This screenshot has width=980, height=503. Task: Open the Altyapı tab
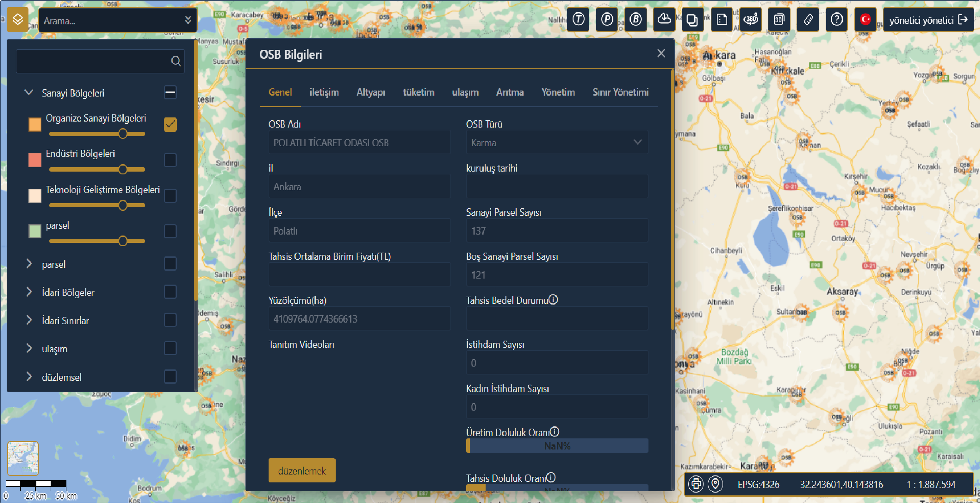371,92
